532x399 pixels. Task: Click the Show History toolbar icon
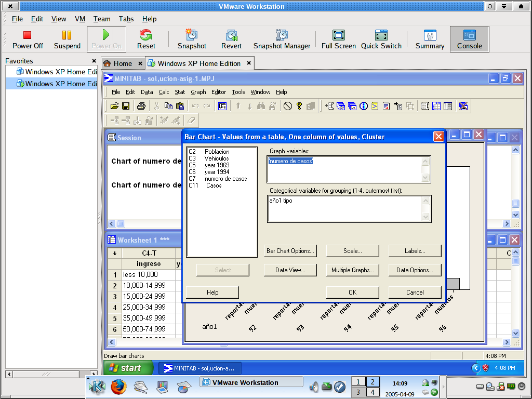[375, 106]
